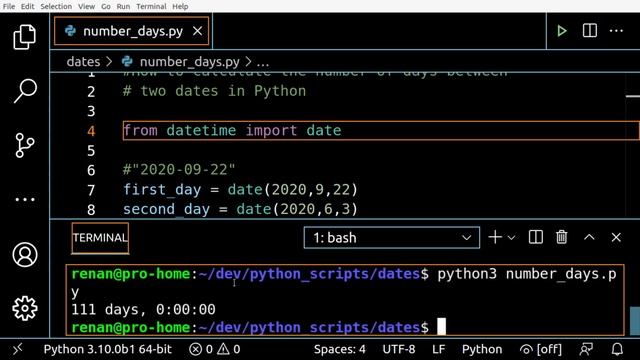Click the terminal scrollbar thumb
This screenshot has height=360, width=640.
pyautogui.click(x=635, y=321)
